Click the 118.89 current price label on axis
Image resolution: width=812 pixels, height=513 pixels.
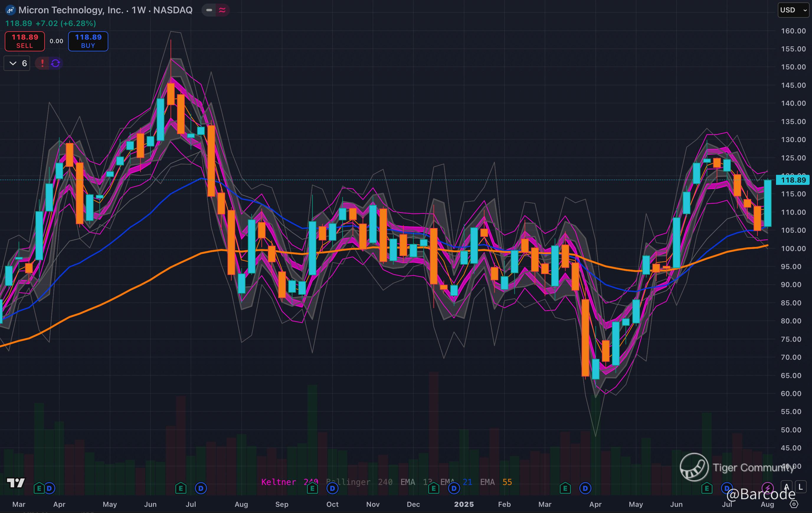[x=793, y=180]
